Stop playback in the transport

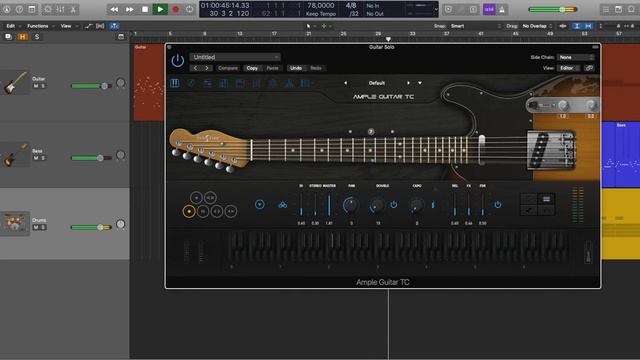[x=144, y=9]
